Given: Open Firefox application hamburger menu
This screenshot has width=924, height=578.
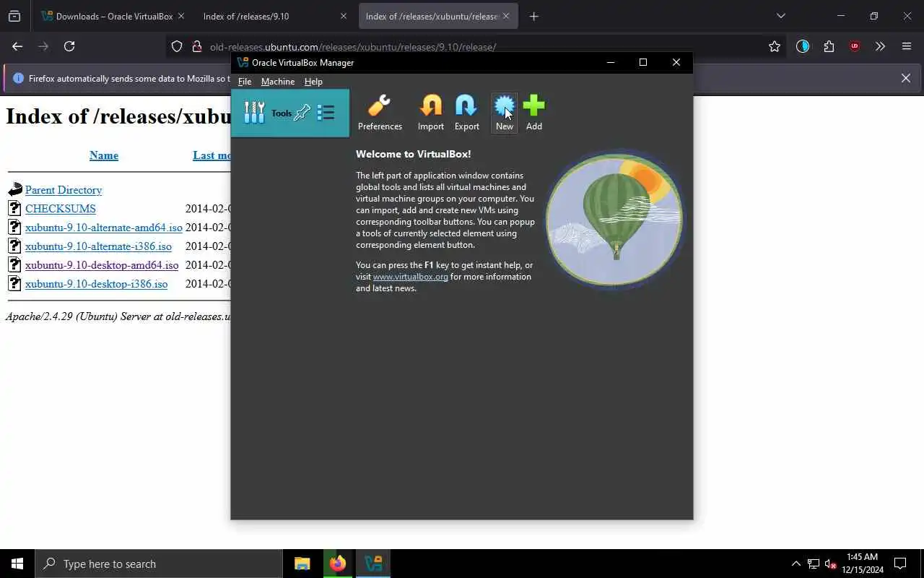Looking at the screenshot, I should [907, 46].
